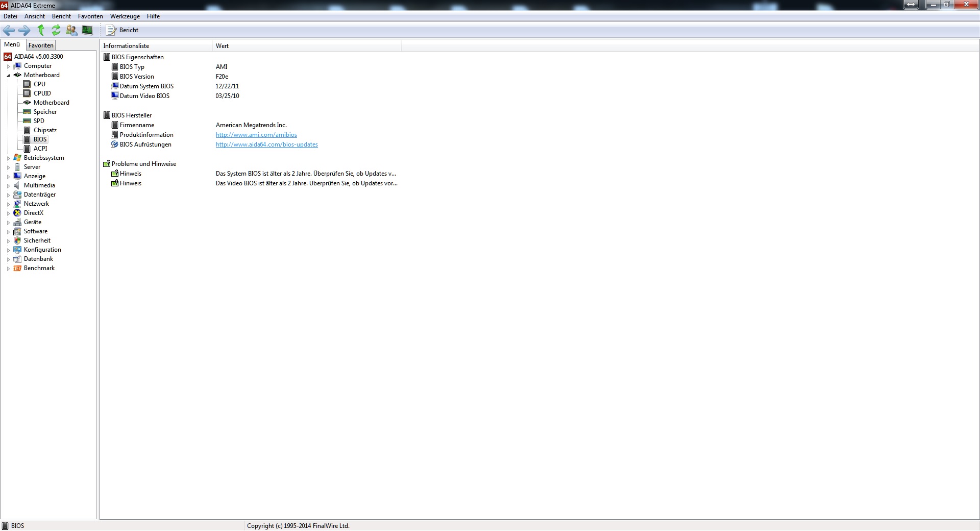Select the System BIOS Hinweis message
The image size is (980, 531).
pos(305,174)
